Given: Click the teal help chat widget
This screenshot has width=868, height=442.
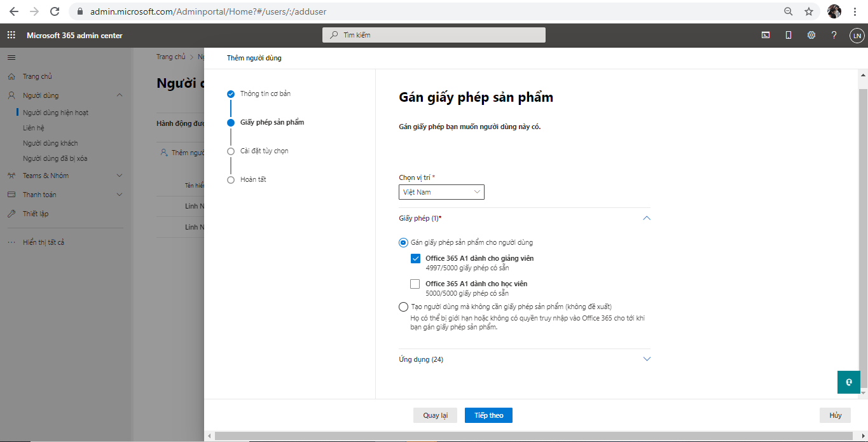Looking at the screenshot, I should pyautogui.click(x=848, y=382).
